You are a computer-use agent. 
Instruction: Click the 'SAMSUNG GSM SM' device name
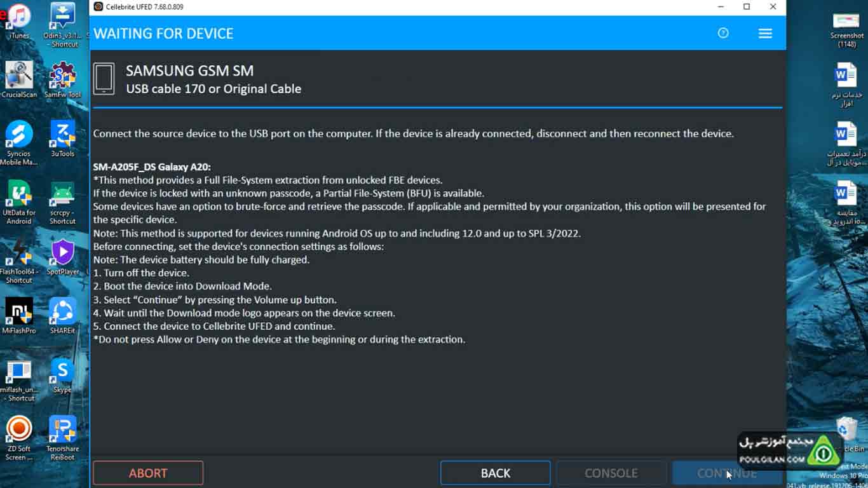coord(189,71)
